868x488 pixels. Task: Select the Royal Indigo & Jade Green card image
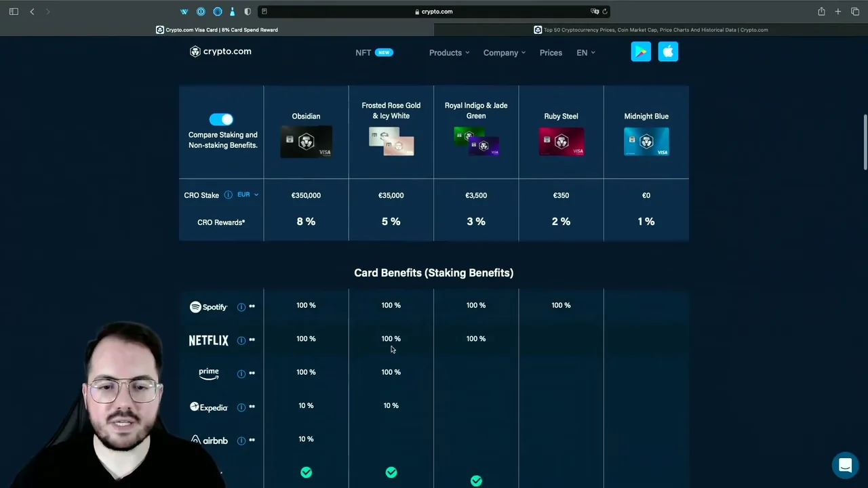pyautogui.click(x=476, y=142)
